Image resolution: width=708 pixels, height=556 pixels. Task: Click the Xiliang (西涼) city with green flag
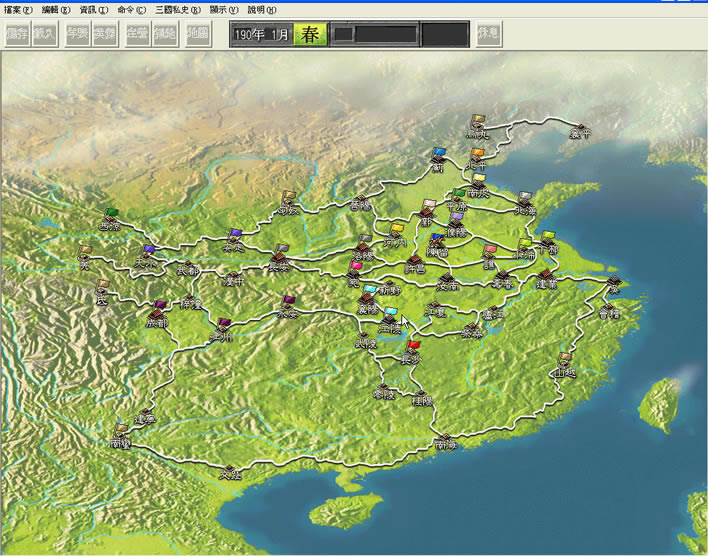[x=111, y=219]
